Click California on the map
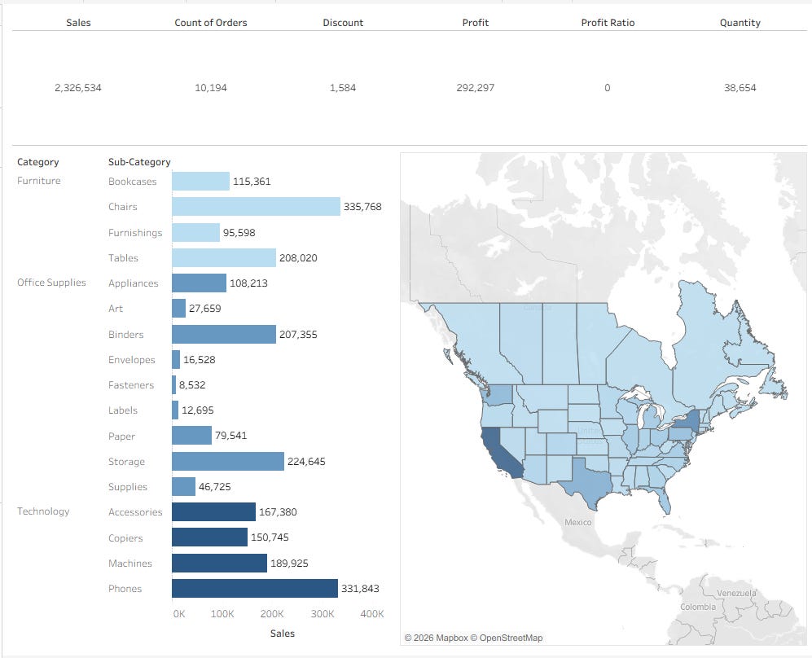812x658 pixels. (500, 453)
